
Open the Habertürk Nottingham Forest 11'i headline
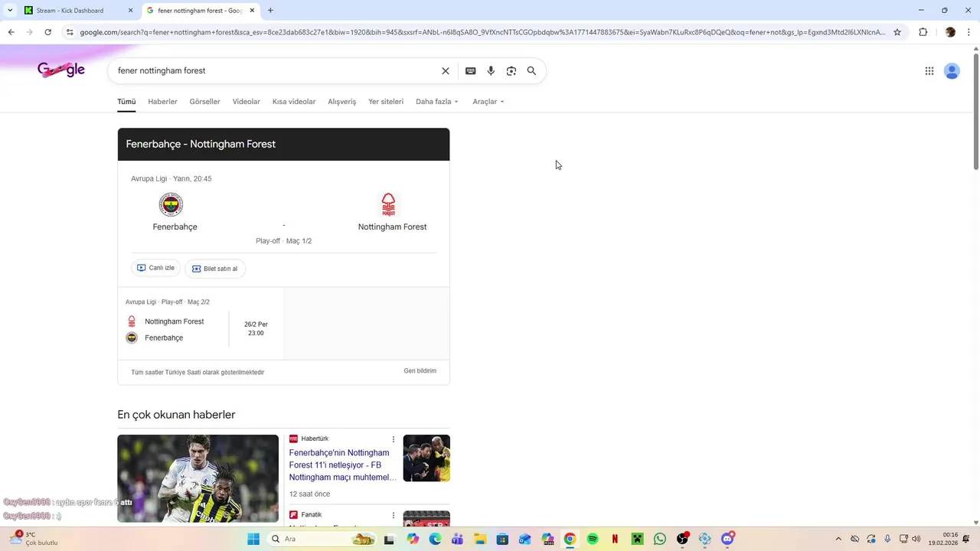(x=343, y=465)
